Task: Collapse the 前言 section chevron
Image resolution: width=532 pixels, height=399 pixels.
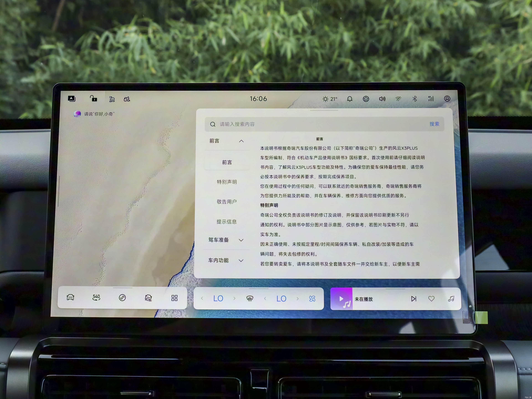Action: 241,141
